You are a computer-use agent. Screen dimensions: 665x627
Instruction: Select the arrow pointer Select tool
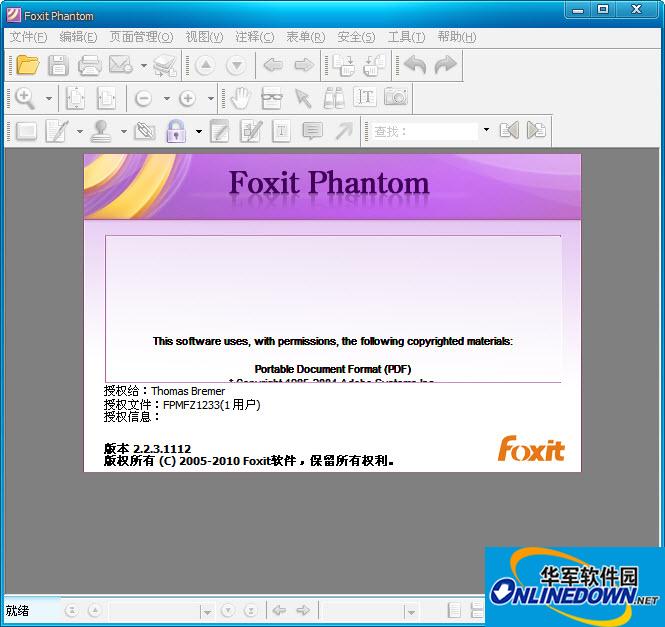(303, 98)
